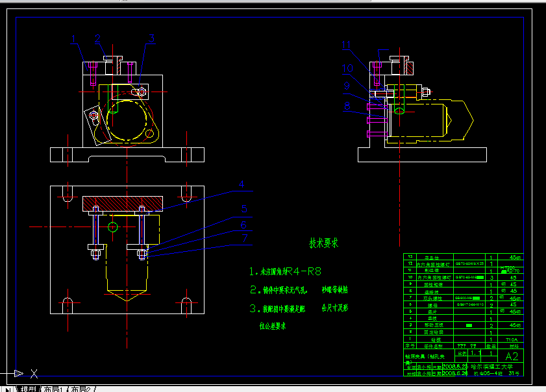
Task: Click part callout number 7 by plan view
Action: (x=245, y=238)
